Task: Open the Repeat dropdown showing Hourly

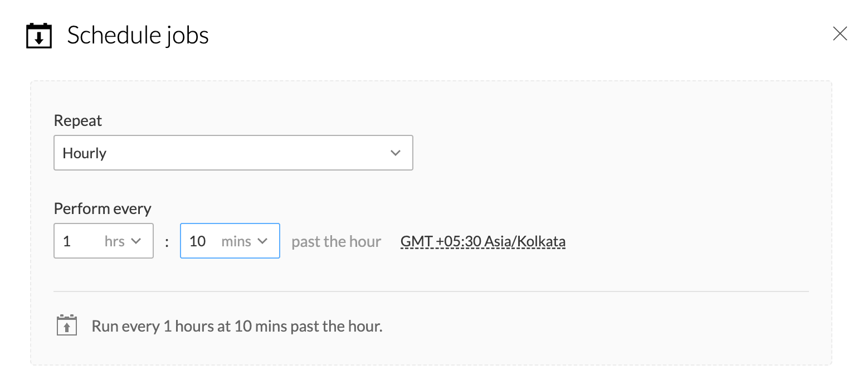Action: [233, 153]
